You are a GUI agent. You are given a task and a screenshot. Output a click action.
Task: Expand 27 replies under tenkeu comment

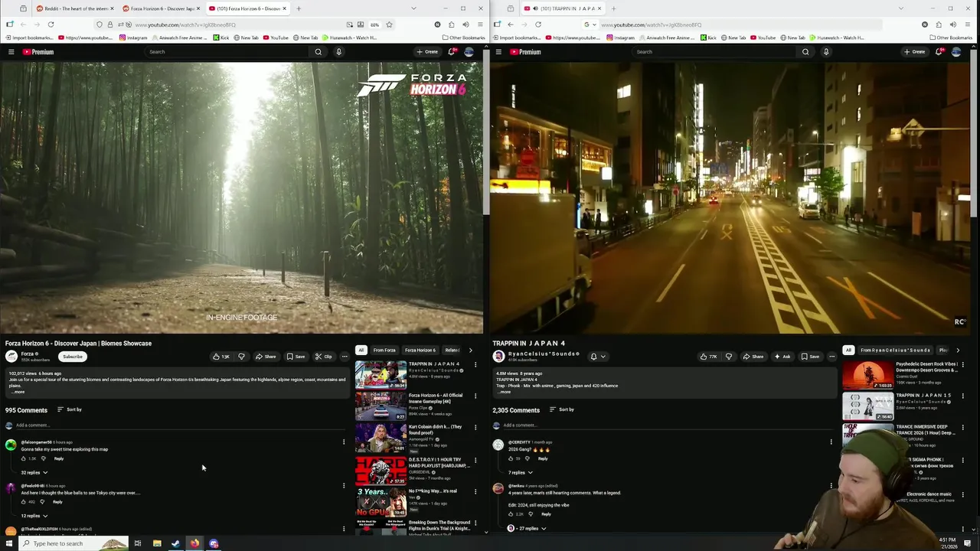(528, 528)
